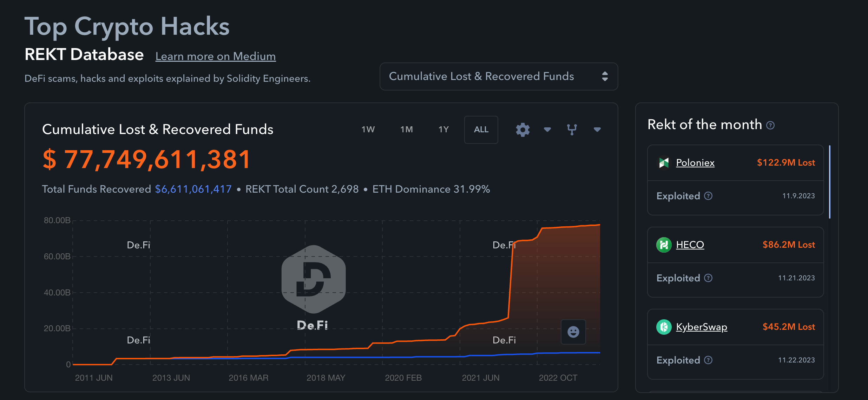Click the 11.9.2023 date
This screenshot has width=868, height=400.
pyautogui.click(x=798, y=196)
